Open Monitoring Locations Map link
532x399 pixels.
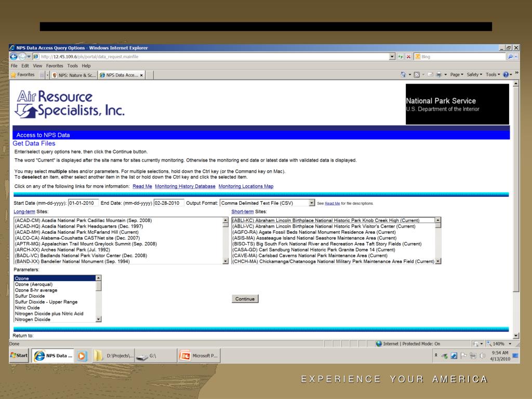click(x=246, y=187)
